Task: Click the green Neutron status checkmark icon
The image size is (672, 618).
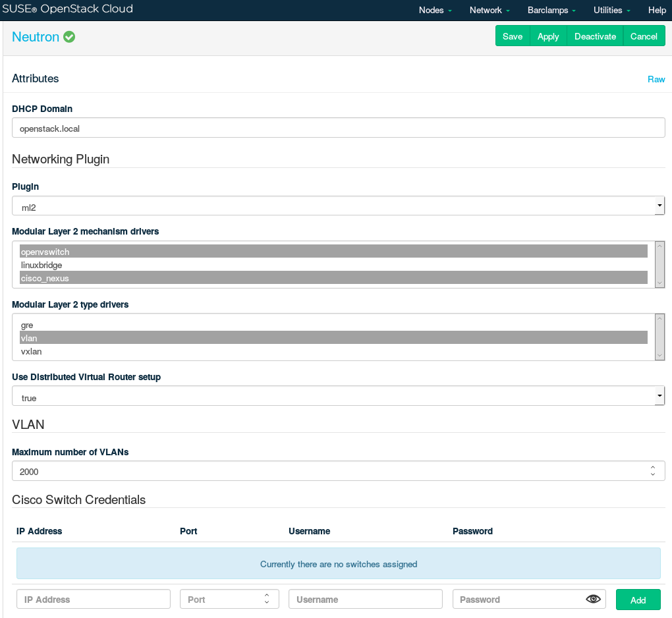Action: click(69, 37)
